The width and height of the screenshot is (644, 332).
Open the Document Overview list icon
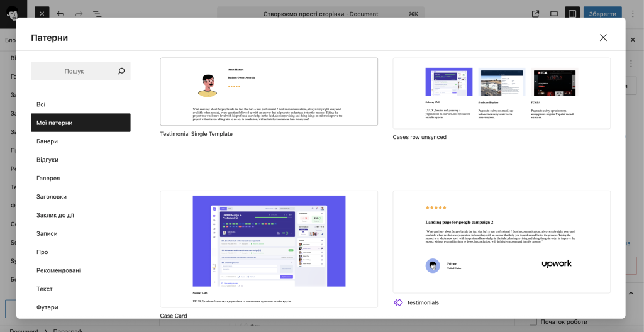point(97,13)
